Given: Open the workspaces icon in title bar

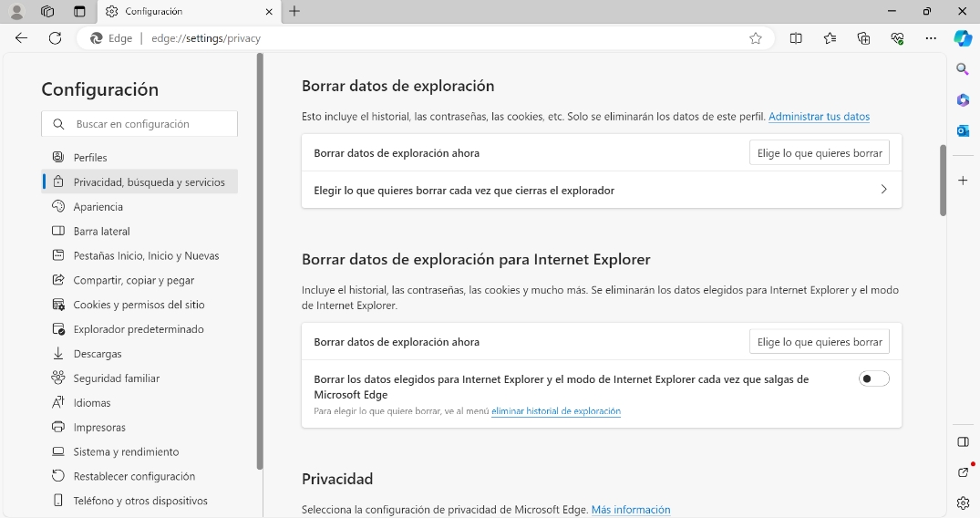Looking at the screenshot, I should [47, 11].
